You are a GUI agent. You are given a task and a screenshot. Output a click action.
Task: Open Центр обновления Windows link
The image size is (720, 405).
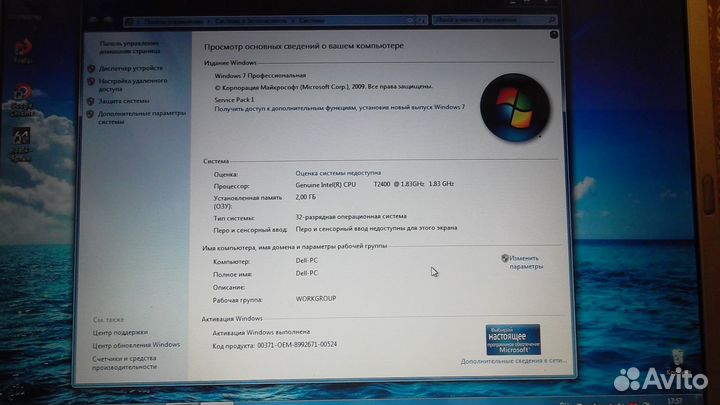pyautogui.click(x=136, y=345)
